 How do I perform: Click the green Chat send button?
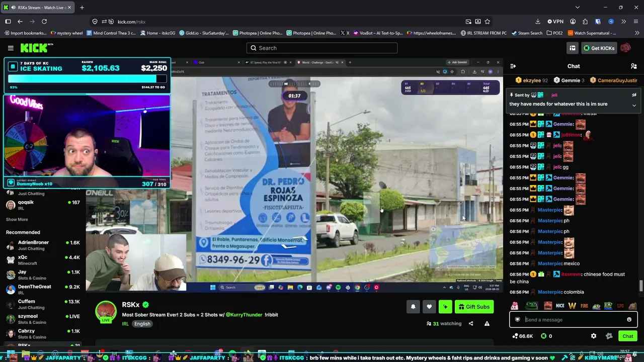pyautogui.click(x=628, y=336)
